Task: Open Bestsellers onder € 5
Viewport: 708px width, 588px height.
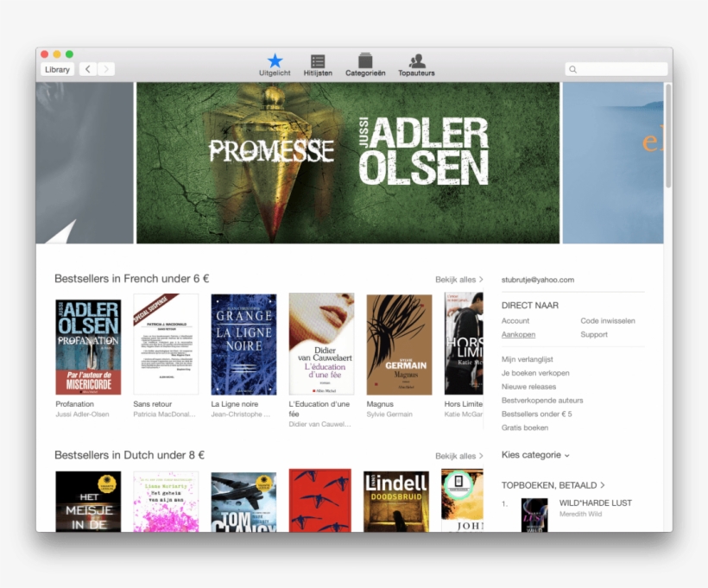Action: [536, 414]
